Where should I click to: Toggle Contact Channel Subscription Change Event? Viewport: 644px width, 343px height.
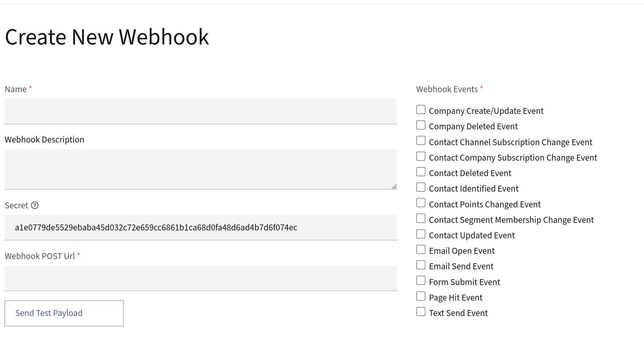421,141
